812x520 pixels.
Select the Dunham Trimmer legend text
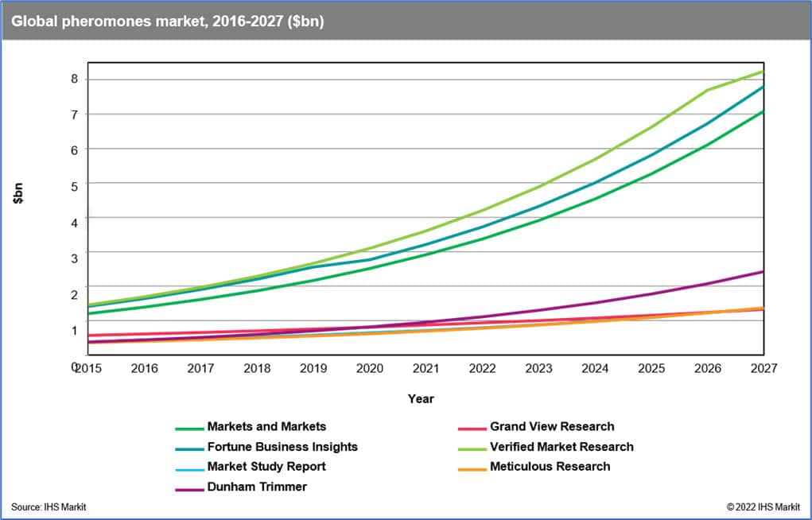pyautogui.click(x=257, y=487)
